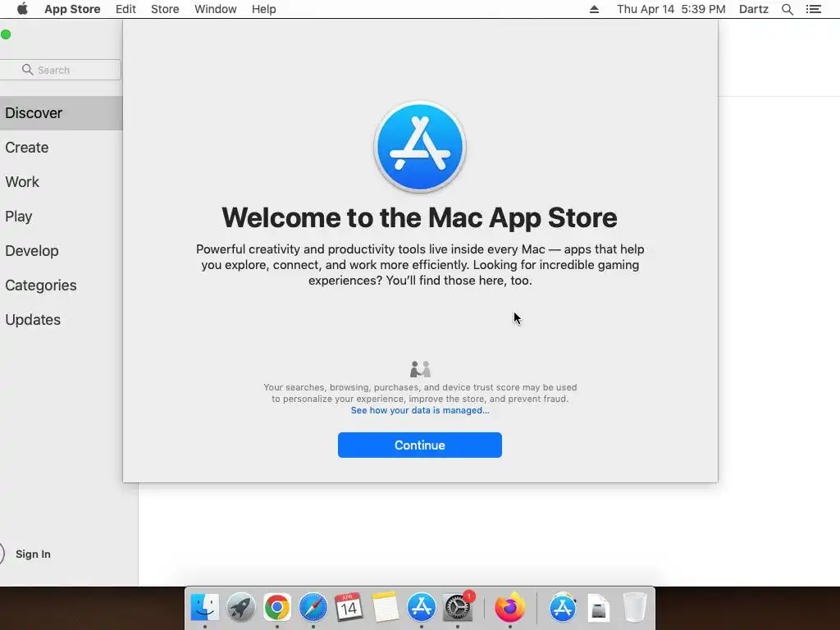Open the Edit menu
Screen dimensions: 840x630
[126, 9]
